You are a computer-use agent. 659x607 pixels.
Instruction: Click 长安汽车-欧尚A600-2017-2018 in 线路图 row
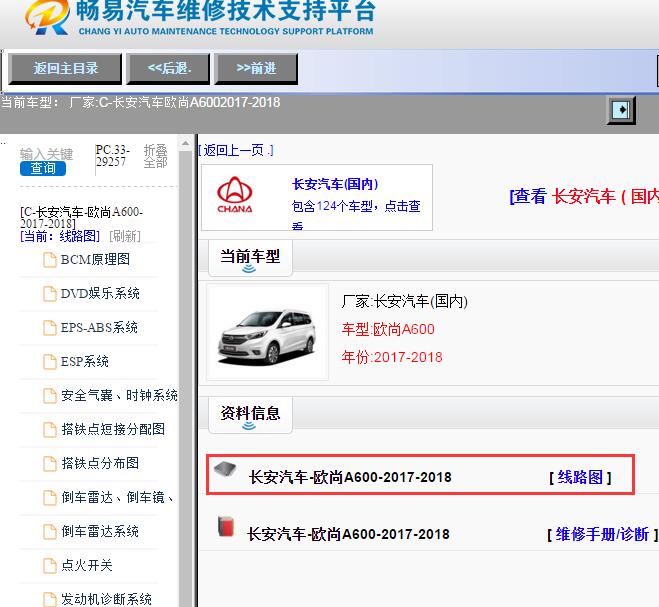click(x=350, y=478)
